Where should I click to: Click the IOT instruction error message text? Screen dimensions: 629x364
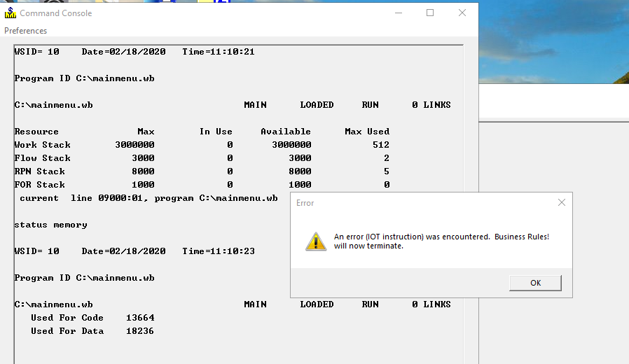point(441,241)
